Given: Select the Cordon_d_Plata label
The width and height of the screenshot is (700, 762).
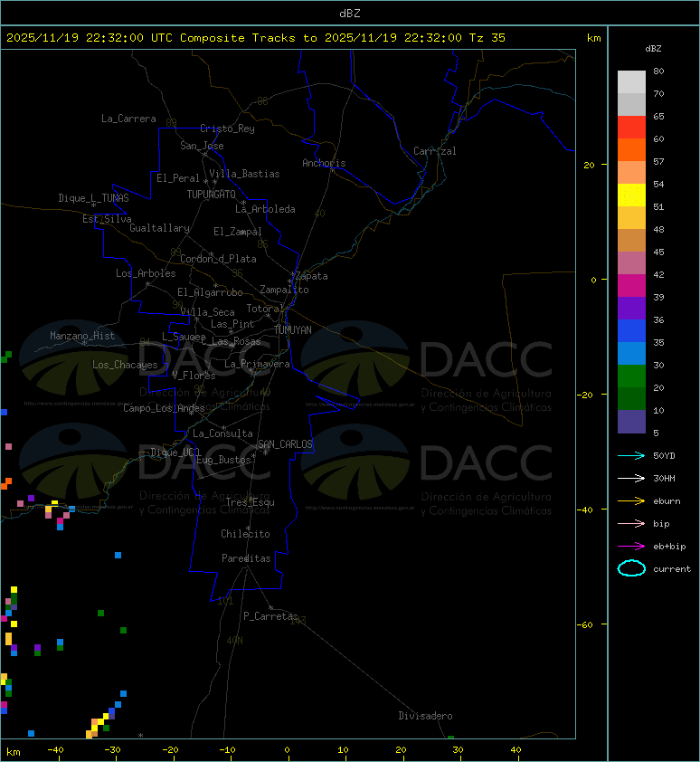Looking at the screenshot, I should pos(218,259).
